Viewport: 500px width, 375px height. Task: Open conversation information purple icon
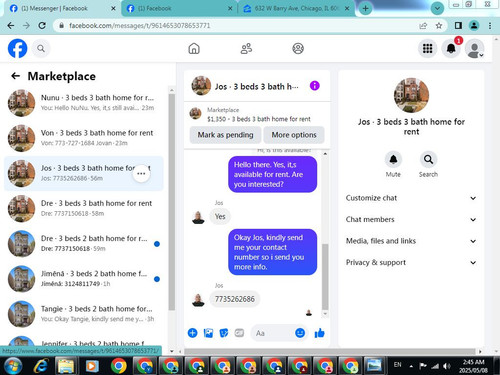click(315, 86)
